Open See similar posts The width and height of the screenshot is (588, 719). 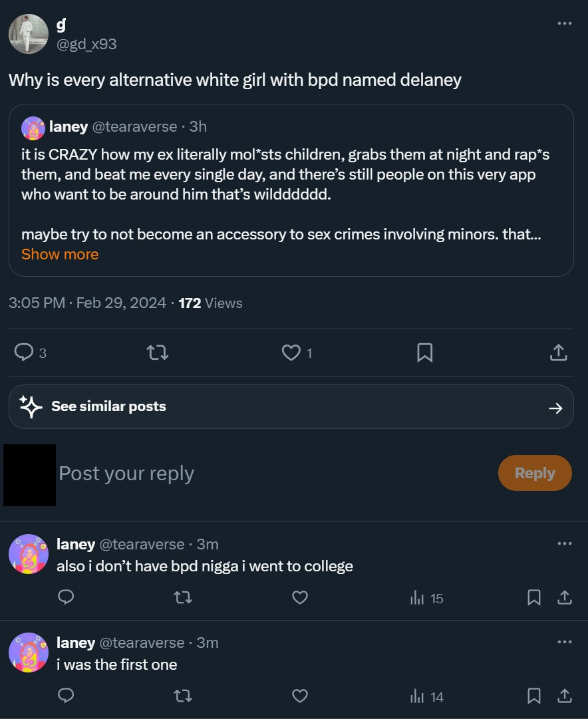(291, 406)
